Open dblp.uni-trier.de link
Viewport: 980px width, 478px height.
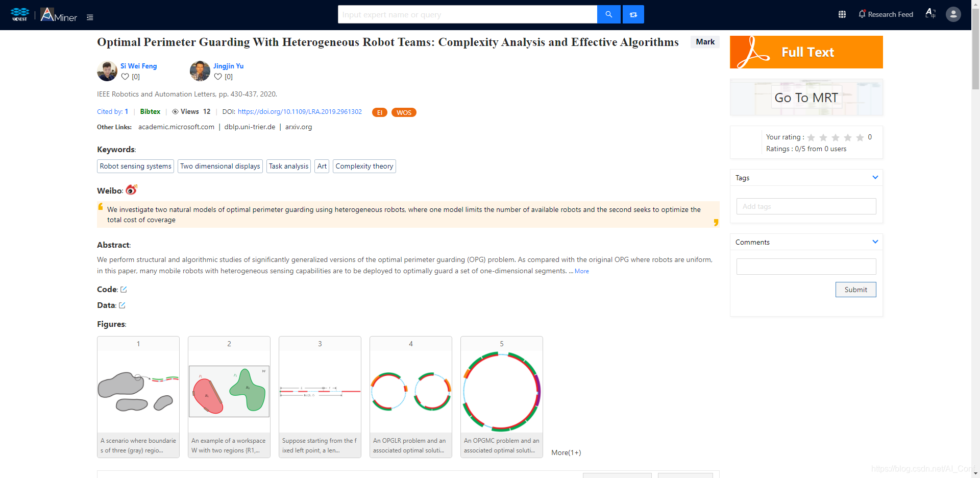tap(250, 127)
